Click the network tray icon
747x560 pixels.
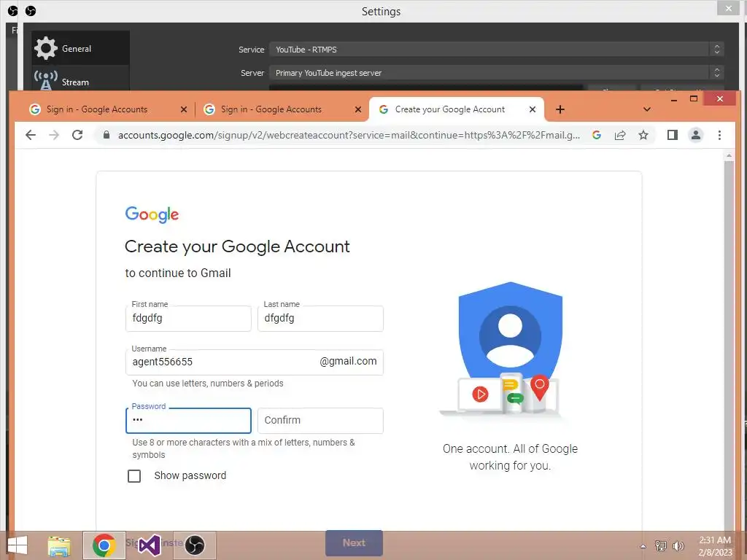[x=661, y=545]
